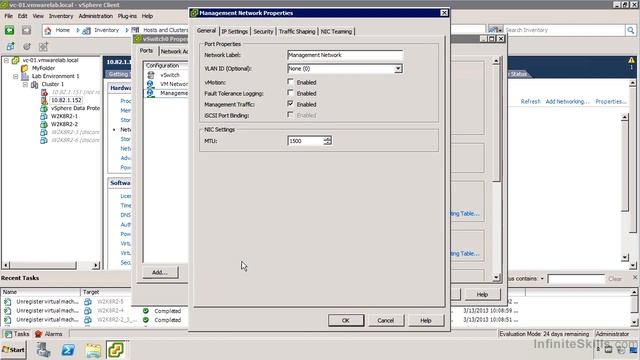This screenshot has width=640, height=360.
Task: Open PowerShell from the taskbar
Action: tap(68, 350)
